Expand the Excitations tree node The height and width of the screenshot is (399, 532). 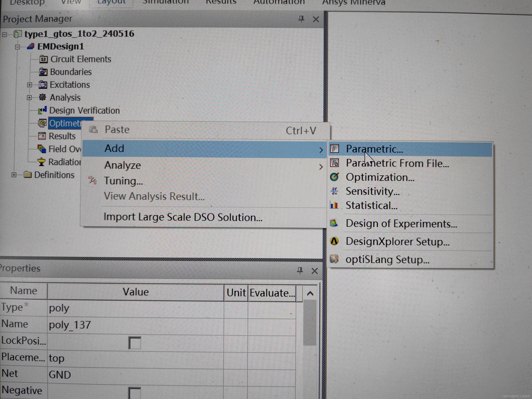(x=29, y=85)
